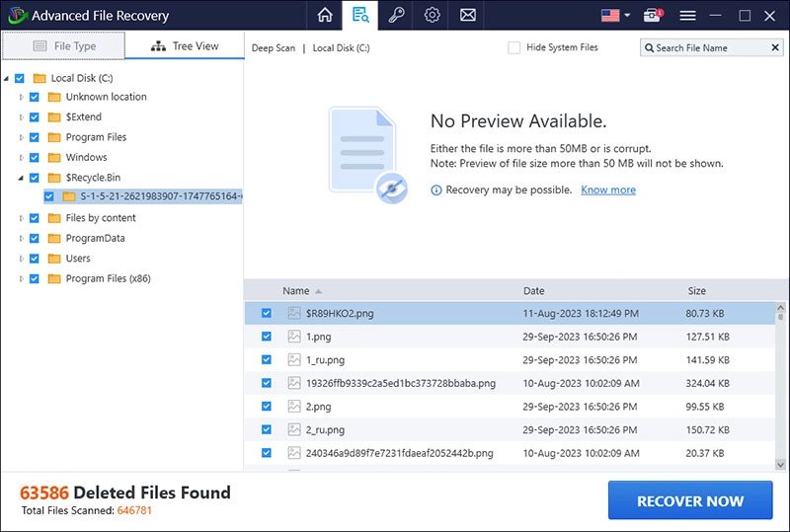Click the 11-Aug-2023 18:12:49 PM date
This screenshot has height=532, width=790.
(x=581, y=313)
